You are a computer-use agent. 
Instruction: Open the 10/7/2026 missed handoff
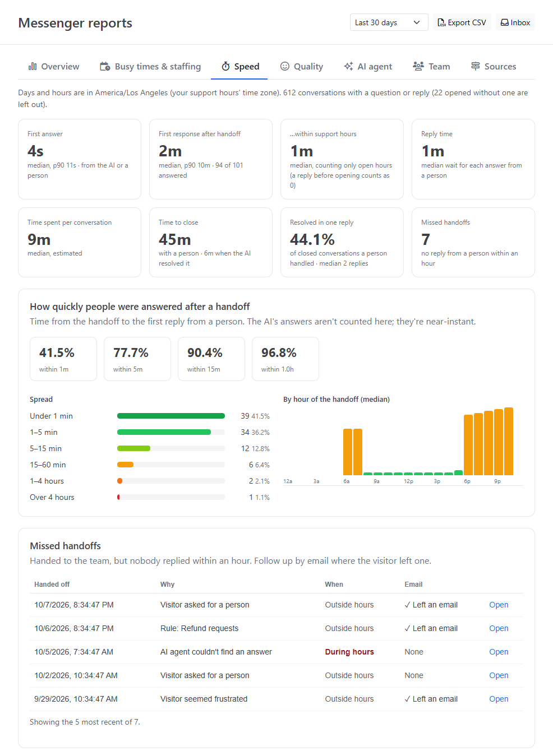499,605
